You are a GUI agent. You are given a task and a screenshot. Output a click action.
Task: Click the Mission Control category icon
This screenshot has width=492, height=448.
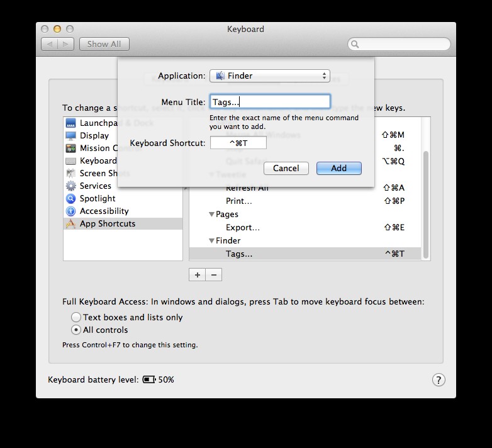[x=70, y=148]
